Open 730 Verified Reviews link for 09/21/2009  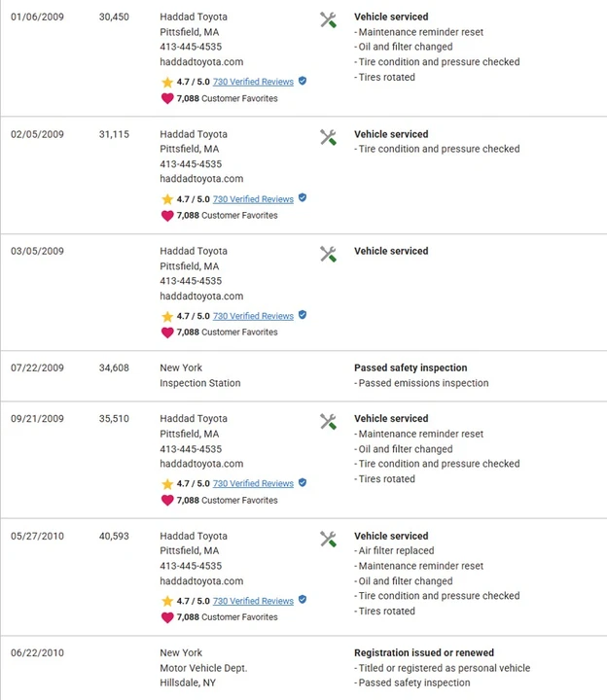(253, 483)
